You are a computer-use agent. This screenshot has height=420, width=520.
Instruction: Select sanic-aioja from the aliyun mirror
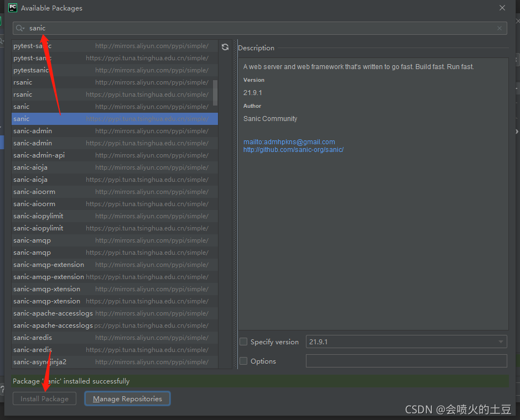115,167
